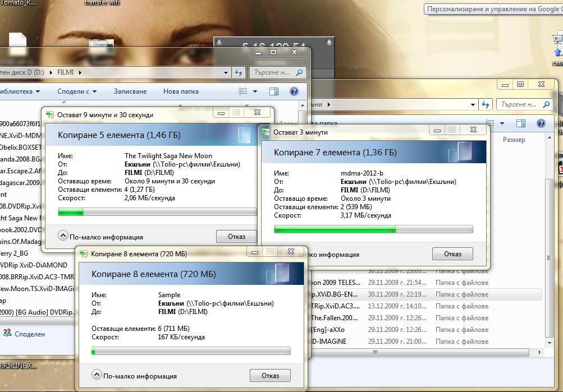Open help in the right Explorer window
The height and width of the screenshot is (392, 563).
tap(541, 123)
